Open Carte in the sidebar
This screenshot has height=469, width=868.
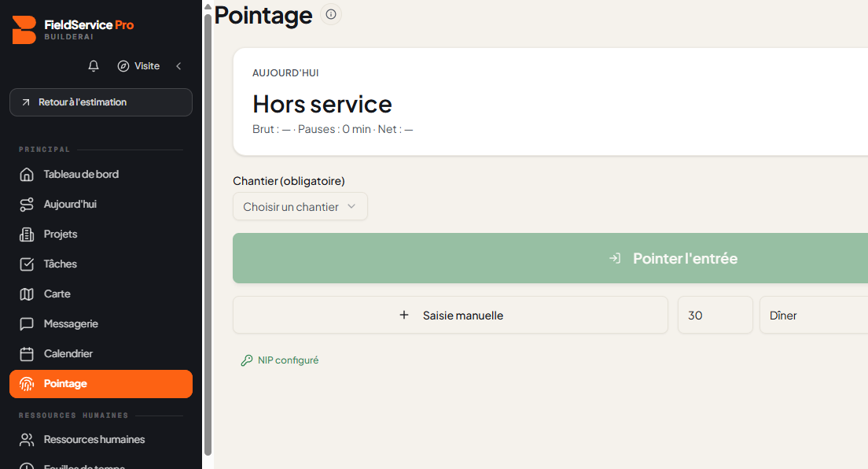[x=101, y=294]
